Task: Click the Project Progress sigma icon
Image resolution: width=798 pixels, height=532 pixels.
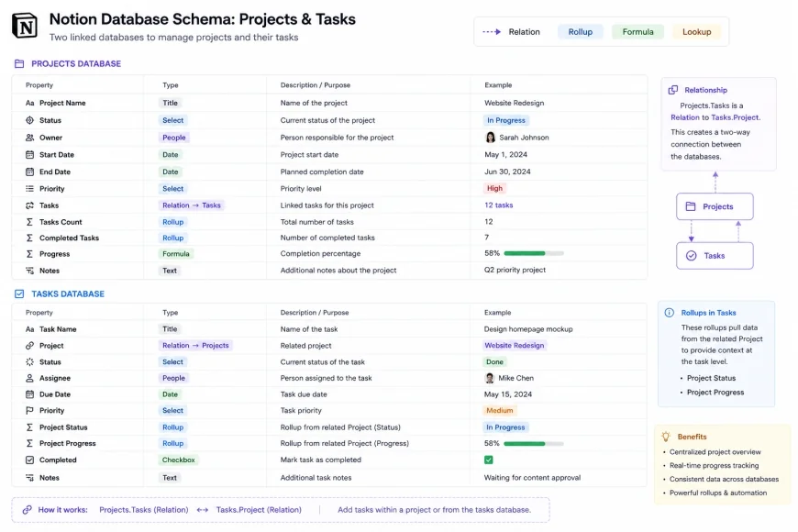Action: [x=29, y=443]
